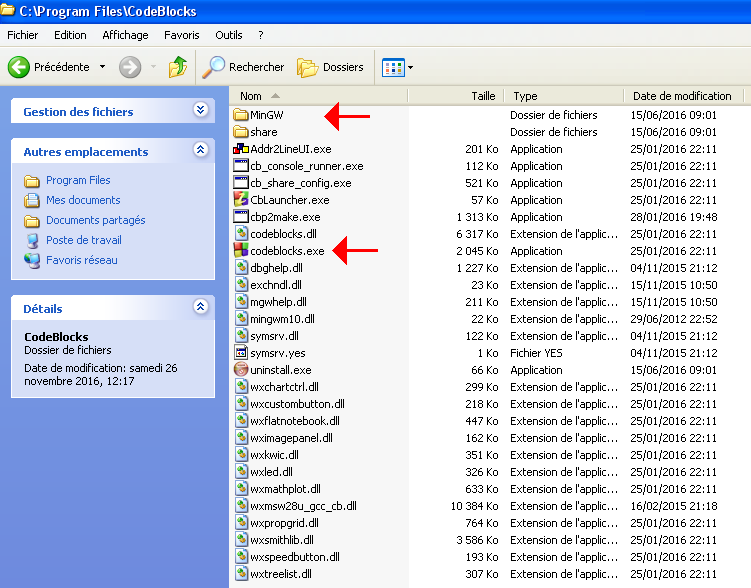Click the symsrv.yes file icon
This screenshot has width=751, height=588.
coord(240,353)
